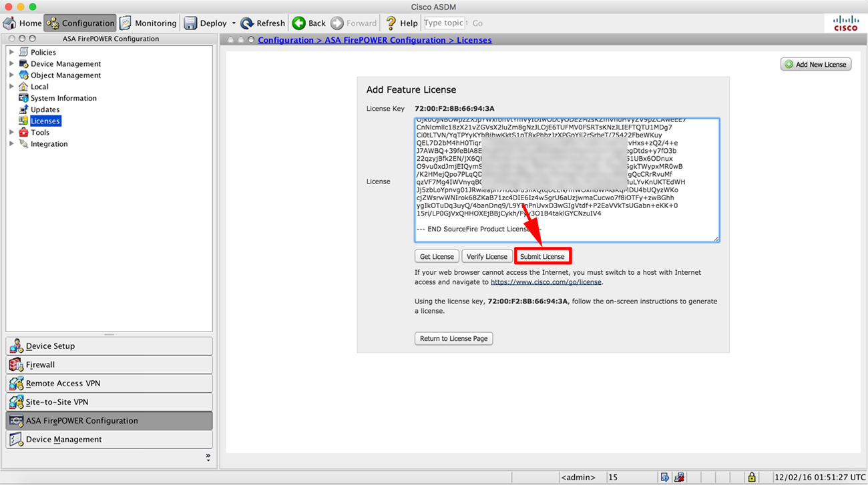Click the Submit License button
Screen dimensions: 868x485
point(542,256)
